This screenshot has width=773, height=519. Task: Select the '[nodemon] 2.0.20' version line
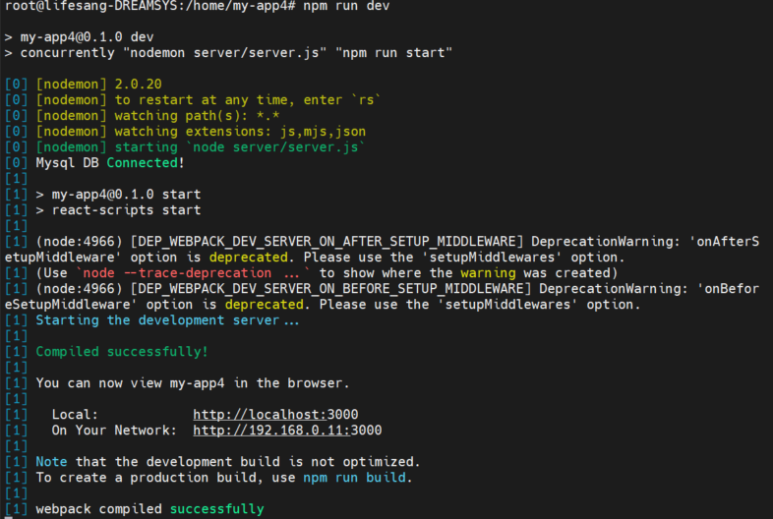click(x=99, y=84)
